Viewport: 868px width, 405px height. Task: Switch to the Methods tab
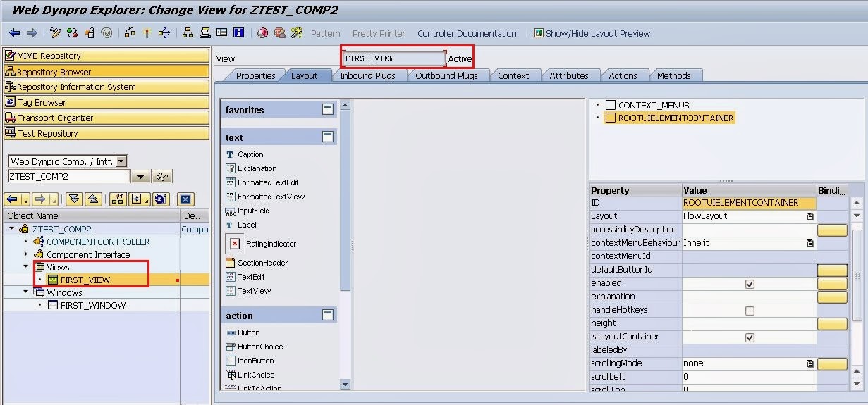(674, 75)
